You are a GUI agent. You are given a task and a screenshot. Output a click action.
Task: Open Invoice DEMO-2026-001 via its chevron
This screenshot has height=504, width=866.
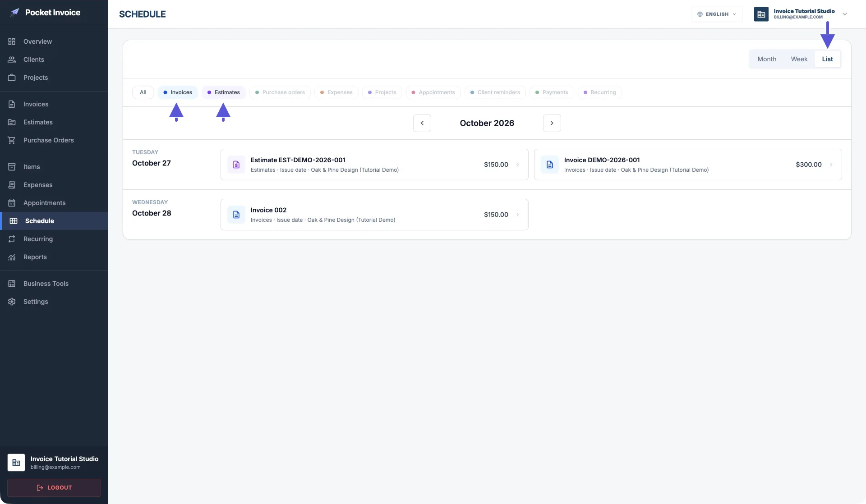pyautogui.click(x=831, y=165)
